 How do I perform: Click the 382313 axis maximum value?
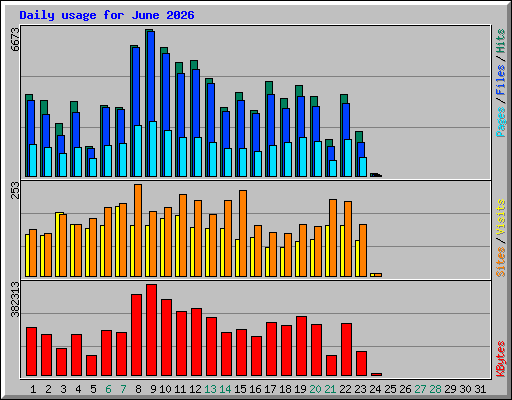pos(15,299)
